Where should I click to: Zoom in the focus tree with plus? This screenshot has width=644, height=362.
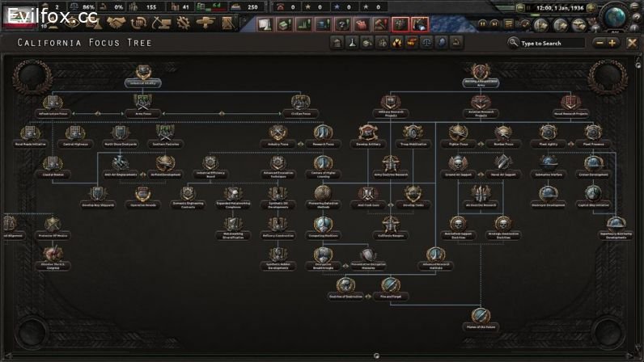(613, 43)
